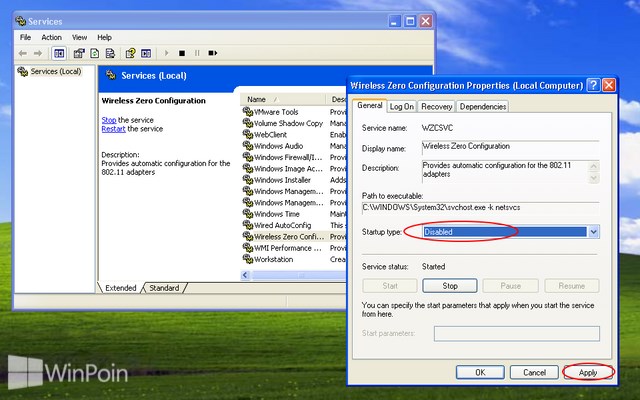The height and width of the screenshot is (400, 640).
Task: Click the Pause Service toolbar icon
Action: 197,53
